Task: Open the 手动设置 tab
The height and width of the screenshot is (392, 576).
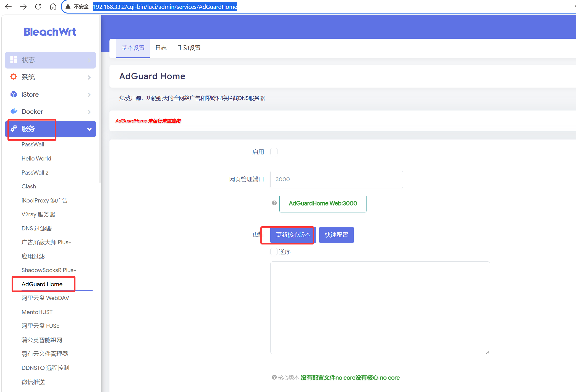Action: pyautogui.click(x=189, y=48)
